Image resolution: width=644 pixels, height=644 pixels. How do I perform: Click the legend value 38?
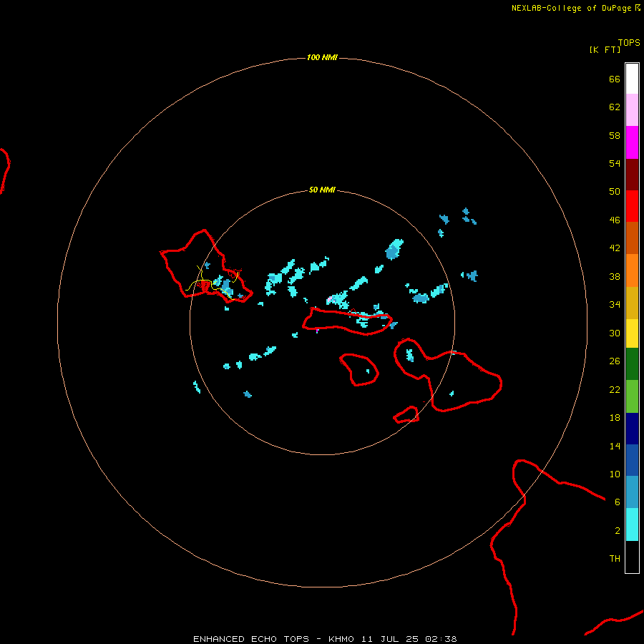point(615,276)
